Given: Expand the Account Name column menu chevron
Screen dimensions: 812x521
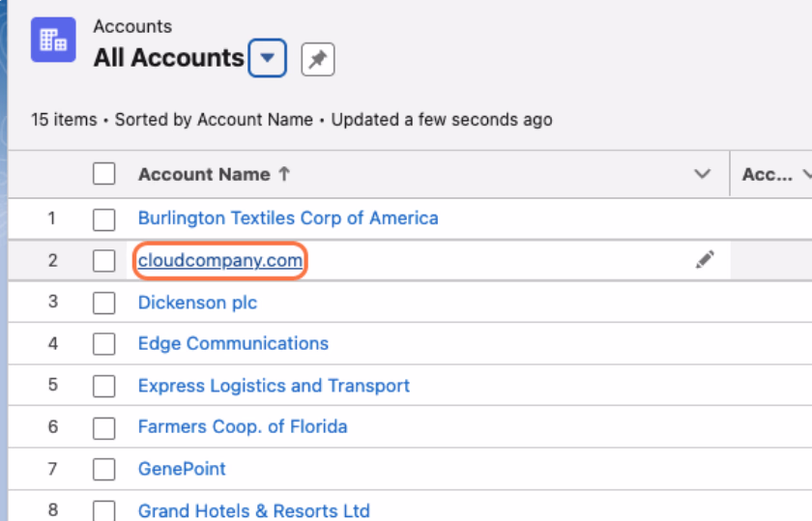Looking at the screenshot, I should [x=702, y=174].
